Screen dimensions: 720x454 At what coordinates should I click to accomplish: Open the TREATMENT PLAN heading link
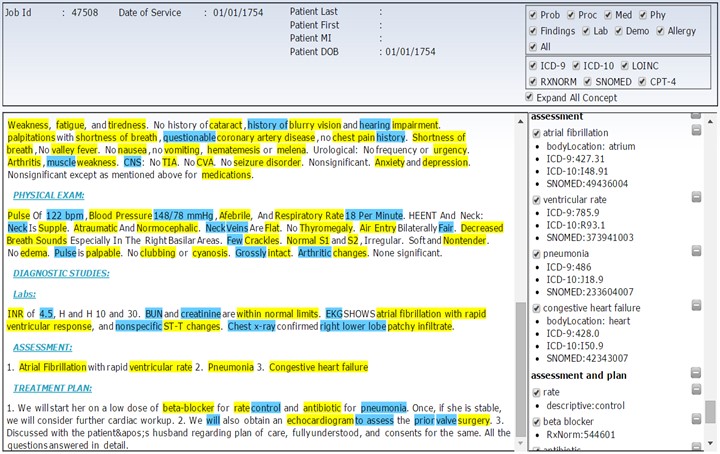point(50,387)
